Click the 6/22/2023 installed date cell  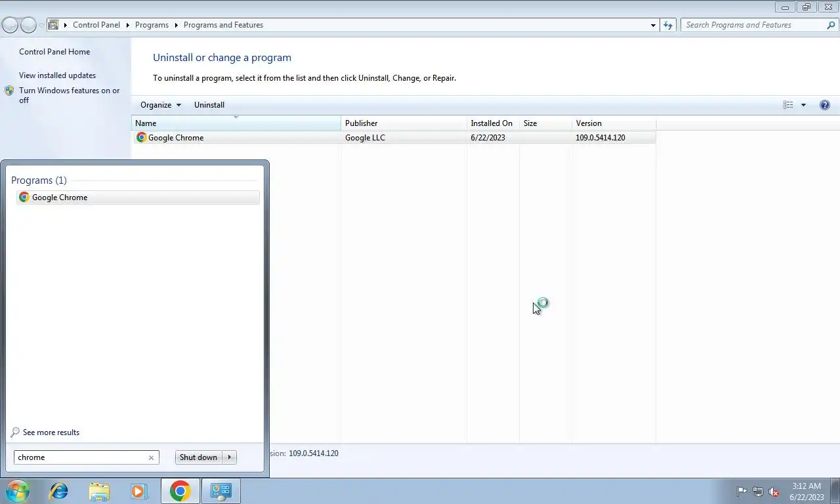488,138
